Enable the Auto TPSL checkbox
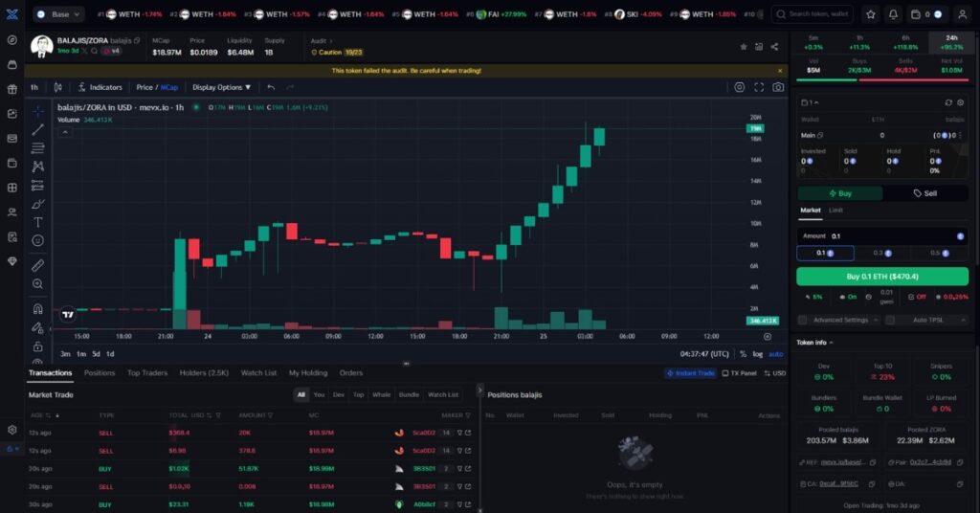Screen dimensions: 980x513 [890, 320]
